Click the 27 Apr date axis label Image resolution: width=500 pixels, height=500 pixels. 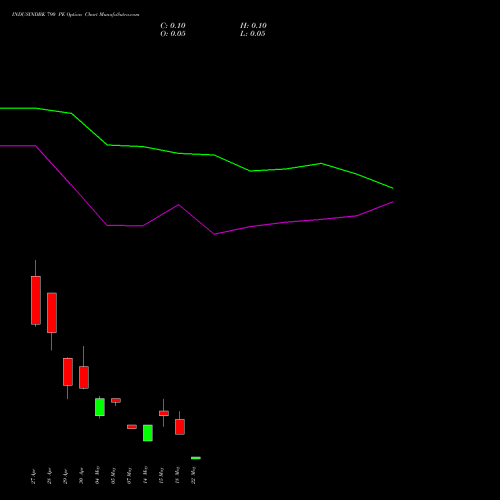click(x=33, y=476)
